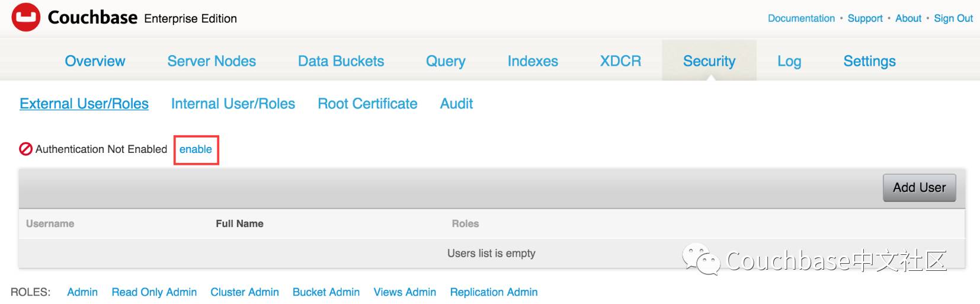The image size is (980, 304).
Task: Open the Indexes tab
Action: coord(533,61)
